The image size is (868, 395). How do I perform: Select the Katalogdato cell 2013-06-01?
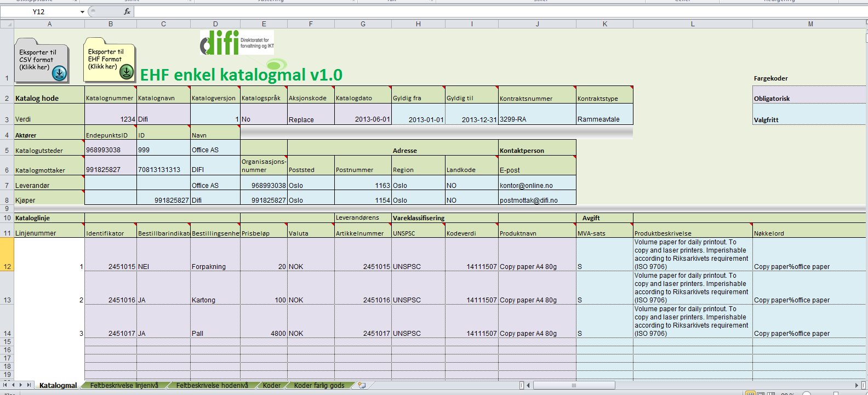tap(363, 114)
